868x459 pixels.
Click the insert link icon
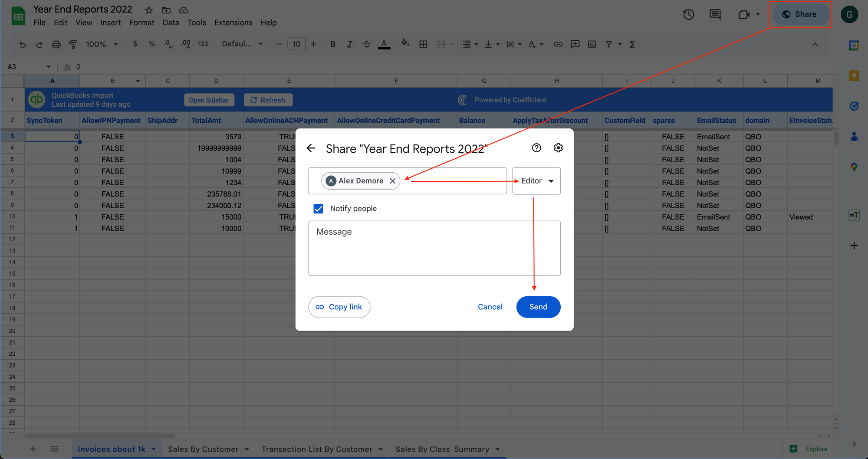[558, 44]
